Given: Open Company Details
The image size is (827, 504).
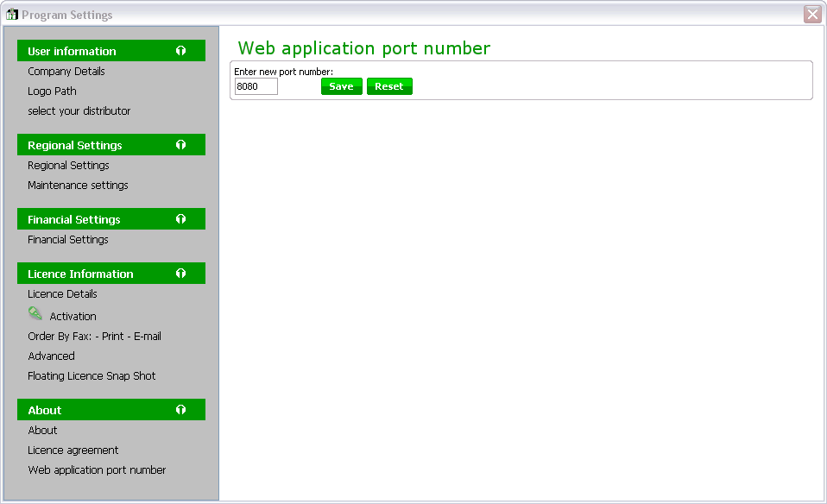Looking at the screenshot, I should (x=66, y=71).
